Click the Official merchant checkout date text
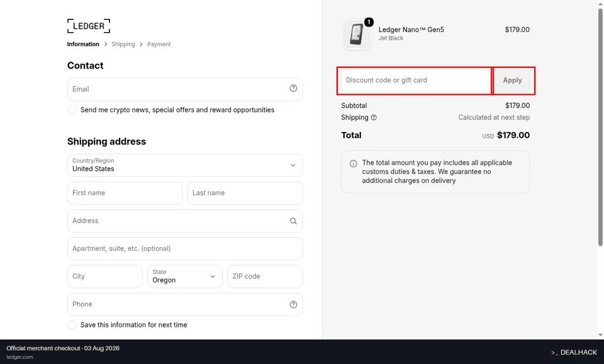This screenshot has width=604, height=364. point(63,348)
